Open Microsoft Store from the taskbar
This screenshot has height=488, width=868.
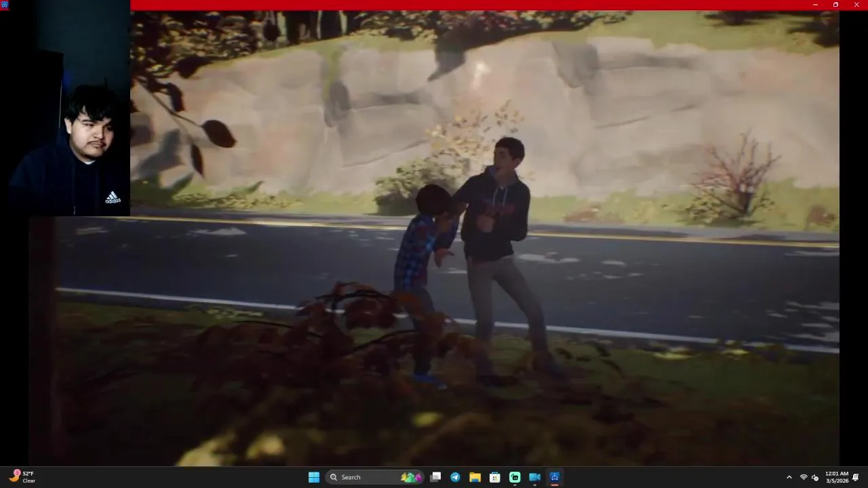(x=495, y=477)
